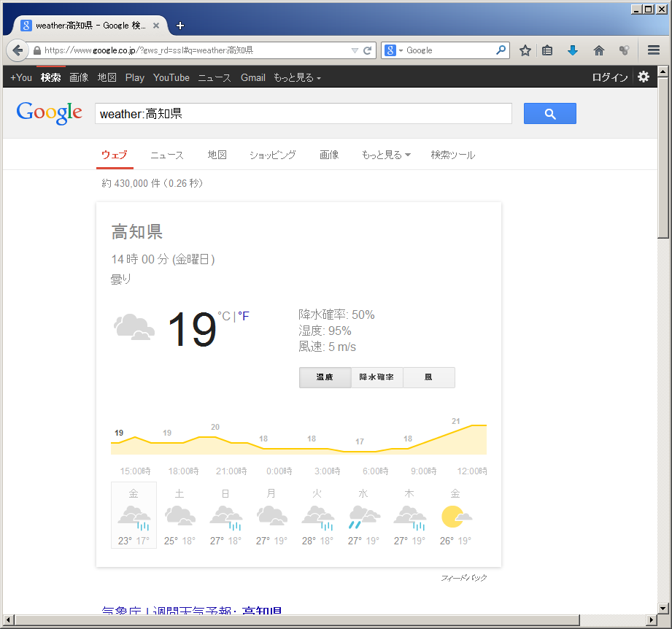The image size is (672, 629).
Task: Open the ショッピング search tab
Action: (273, 155)
